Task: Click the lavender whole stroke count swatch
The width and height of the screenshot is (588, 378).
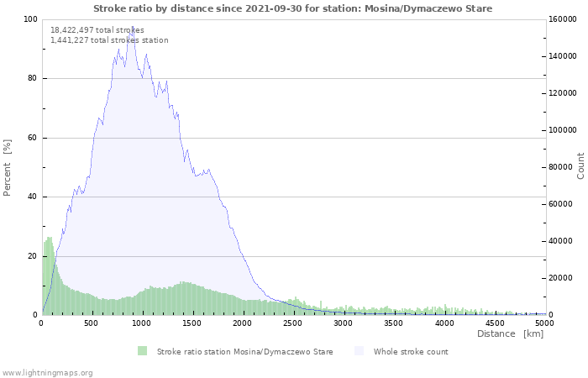Action: pos(359,351)
